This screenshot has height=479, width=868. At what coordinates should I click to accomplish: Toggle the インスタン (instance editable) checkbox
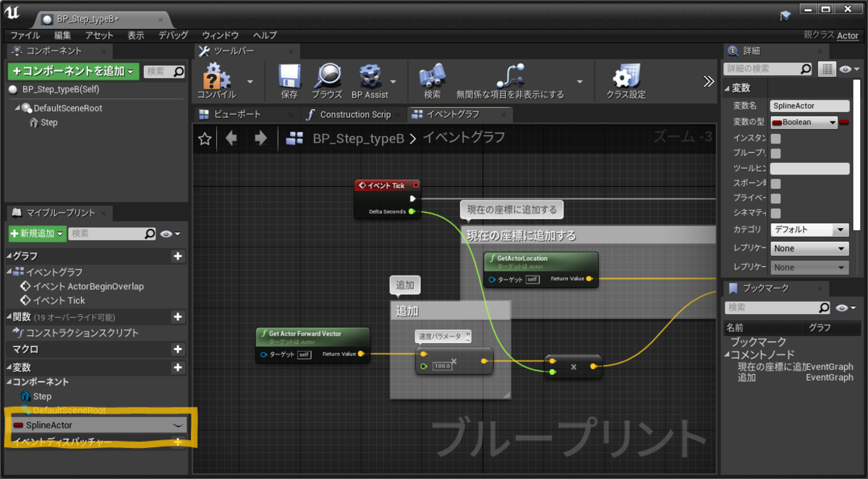click(x=775, y=138)
